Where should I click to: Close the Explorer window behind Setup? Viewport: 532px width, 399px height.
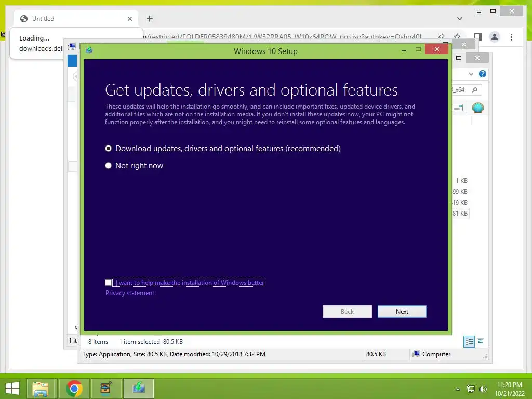coord(477,58)
